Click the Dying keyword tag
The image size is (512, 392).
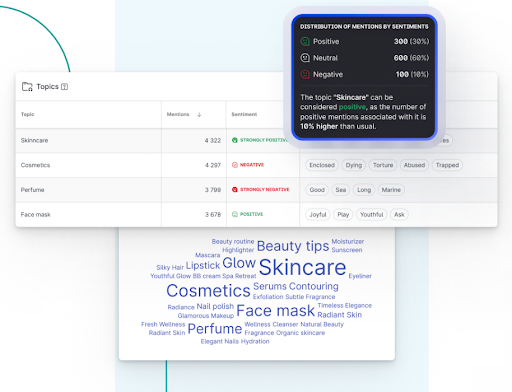pos(354,165)
